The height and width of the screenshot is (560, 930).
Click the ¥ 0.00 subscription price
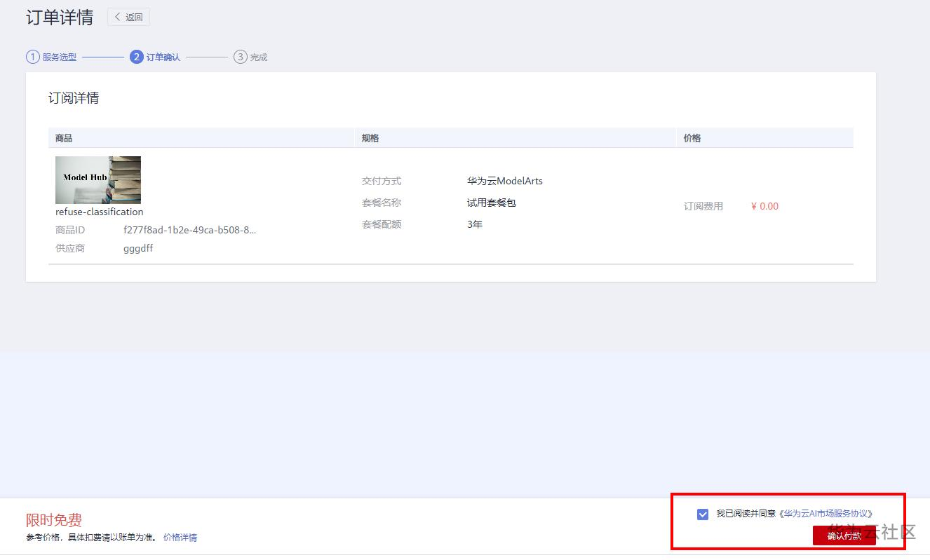click(764, 206)
